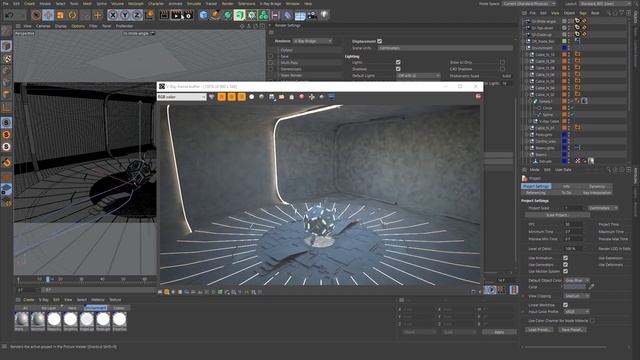Open the Input Color Profile dropdown

click(577, 312)
